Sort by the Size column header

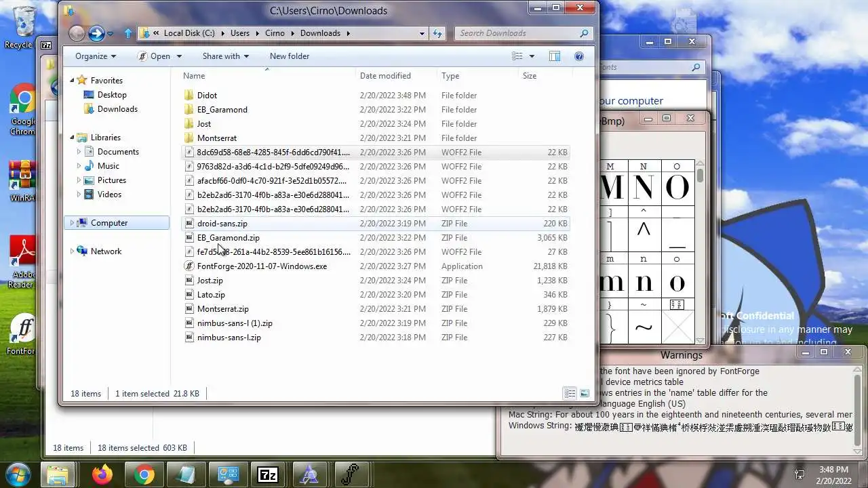[x=545, y=76]
